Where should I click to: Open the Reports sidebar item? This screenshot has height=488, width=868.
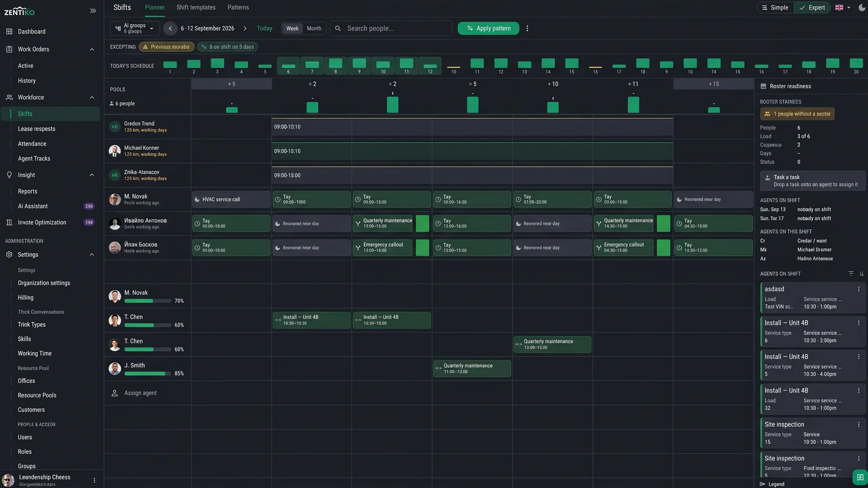(x=28, y=191)
